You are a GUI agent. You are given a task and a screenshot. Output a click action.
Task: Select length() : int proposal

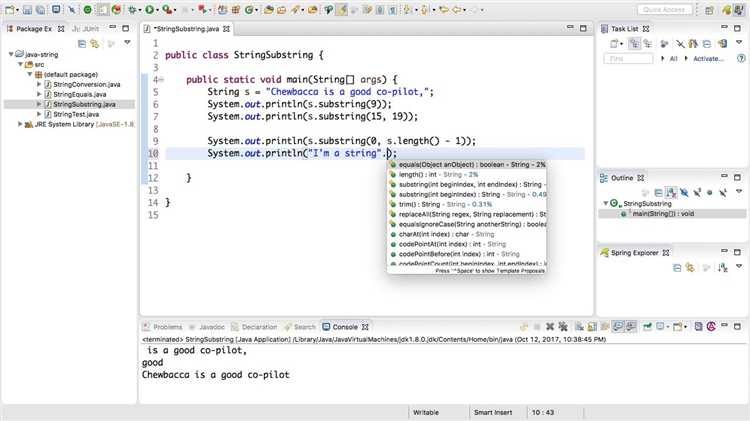(467, 175)
